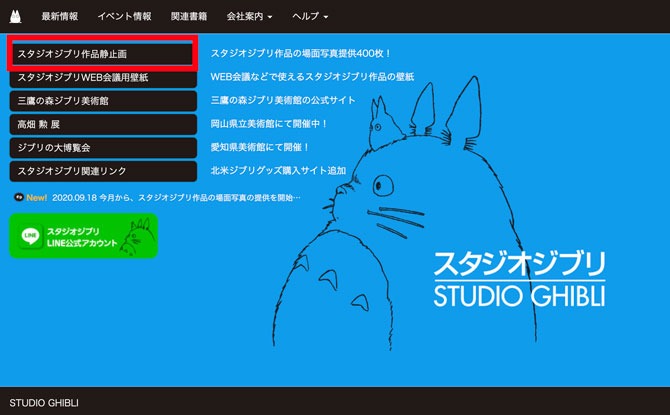
Task: Click the 高畑 勲 展 button
Action: pyautogui.click(x=103, y=124)
